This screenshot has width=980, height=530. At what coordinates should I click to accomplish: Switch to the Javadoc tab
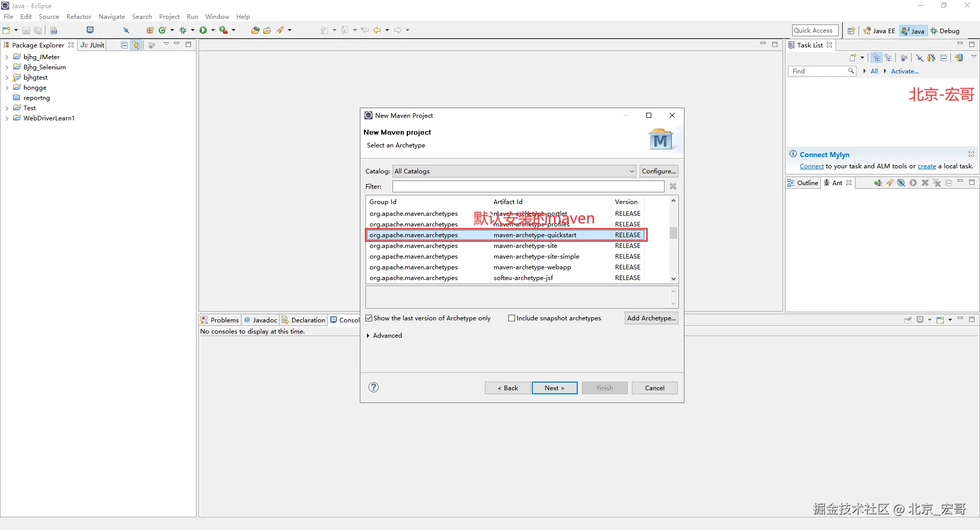(x=260, y=320)
